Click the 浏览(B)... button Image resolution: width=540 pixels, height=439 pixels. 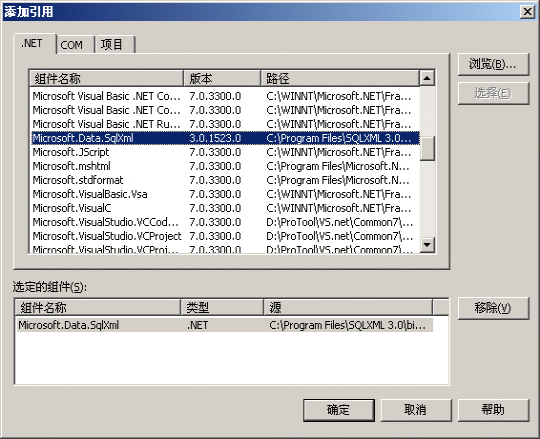click(493, 64)
